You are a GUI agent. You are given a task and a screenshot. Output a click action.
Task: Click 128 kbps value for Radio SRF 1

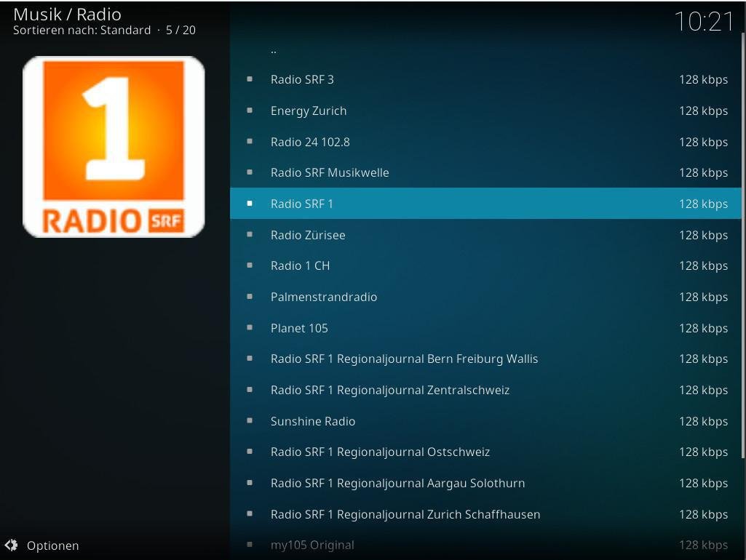703,204
